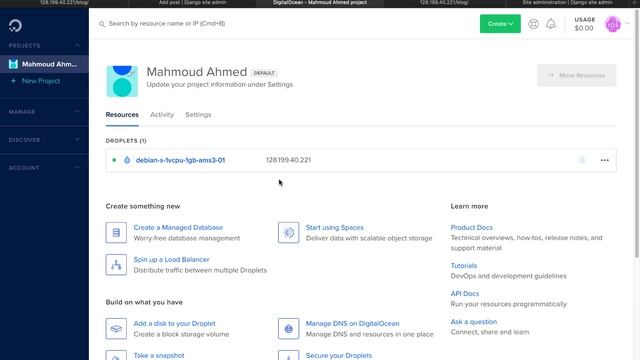
Task: Open the Take a snapshot link
Action: (159, 356)
